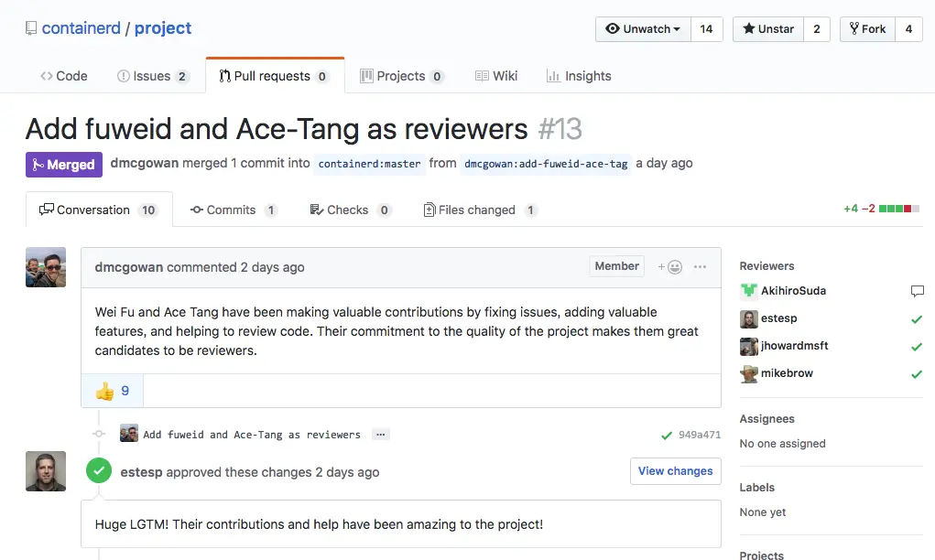View the 4 forks count
This screenshot has height=560, width=935.
(908, 28)
